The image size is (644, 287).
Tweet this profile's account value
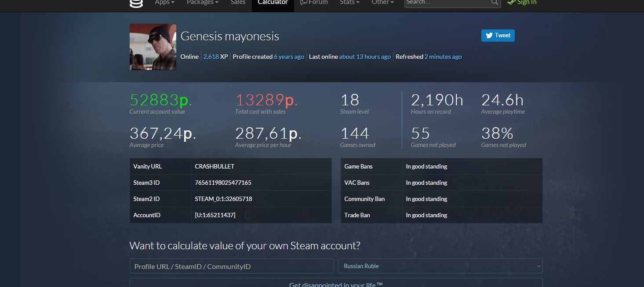[x=498, y=36]
